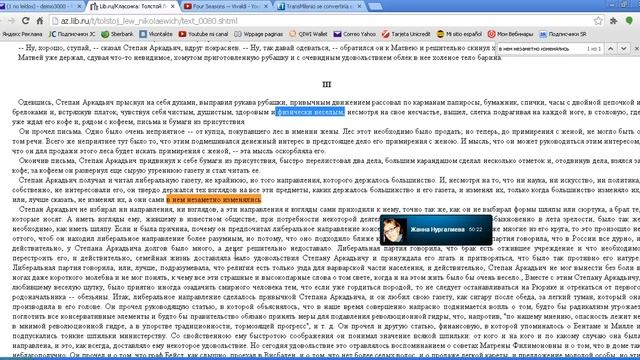Click the orange highlighted search match text

213,200
